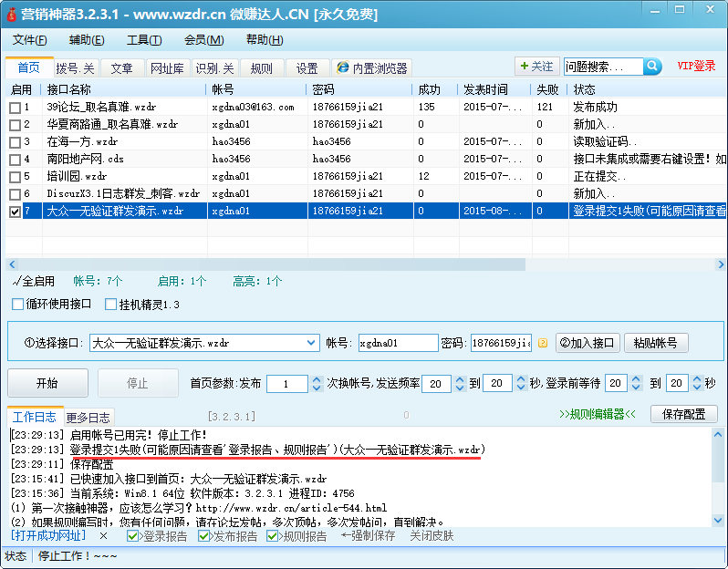Viewport: 728px width, 569px height.
Task: Sort by the 接口名称 column header
Action: 123,89
